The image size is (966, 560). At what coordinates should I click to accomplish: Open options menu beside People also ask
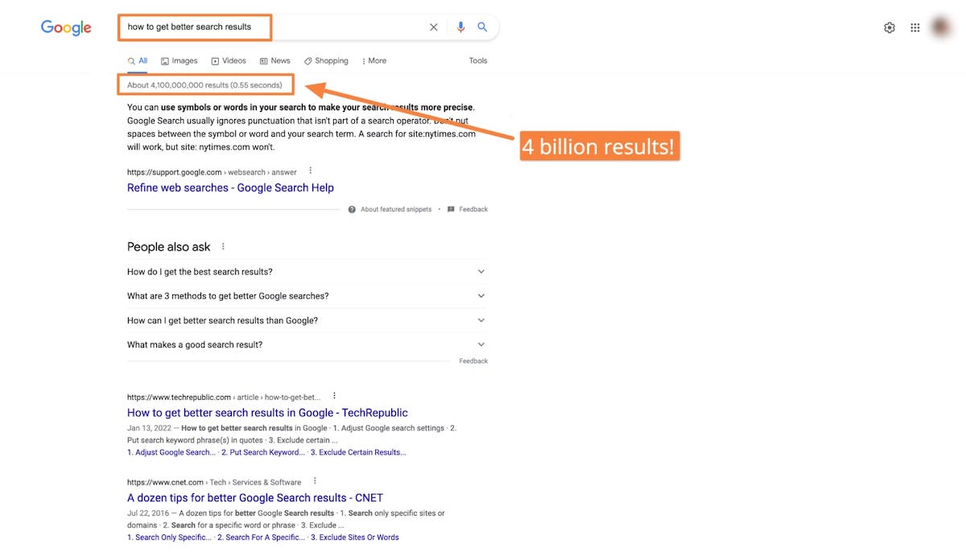click(x=223, y=247)
